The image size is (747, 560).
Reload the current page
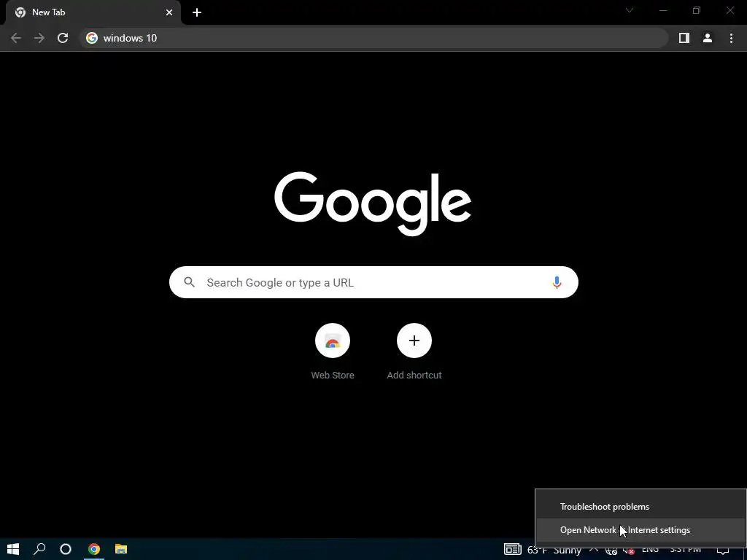click(63, 38)
